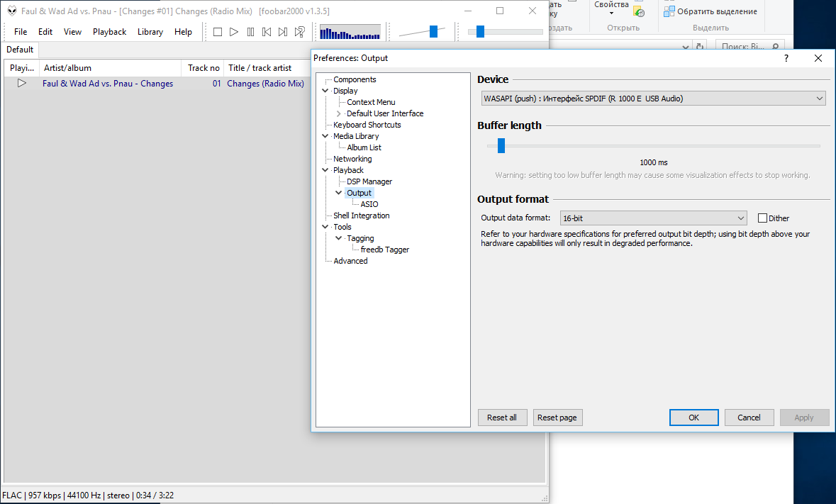836x504 pixels.
Task: Select Context Menu in the preferences tree
Action: click(x=371, y=102)
